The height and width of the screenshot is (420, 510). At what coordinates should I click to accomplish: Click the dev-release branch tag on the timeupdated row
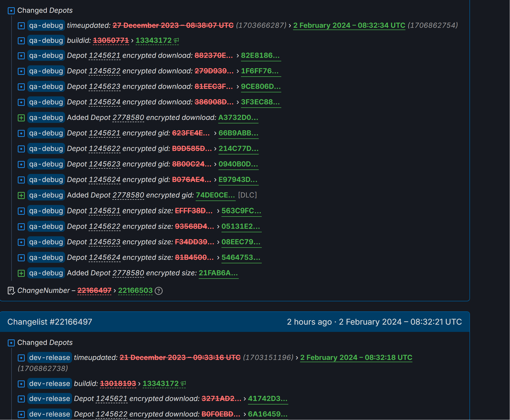click(x=50, y=357)
